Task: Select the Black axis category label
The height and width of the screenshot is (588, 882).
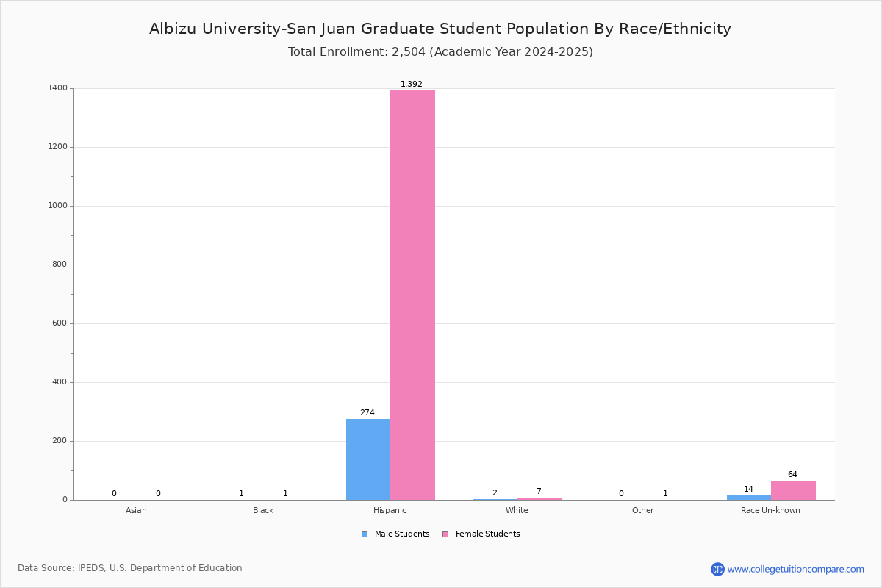Action: pyautogui.click(x=263, y=510)
